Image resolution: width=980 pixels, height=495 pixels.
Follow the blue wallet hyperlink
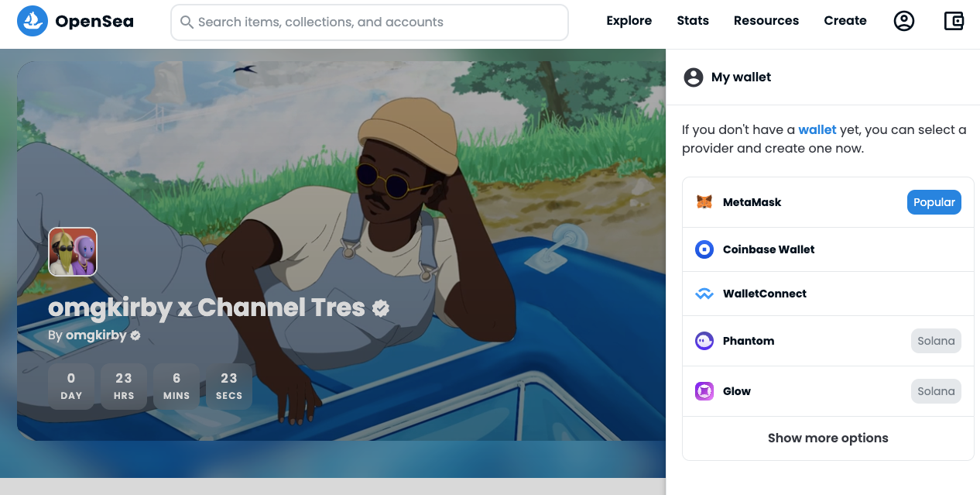click(x=817, y=130)
